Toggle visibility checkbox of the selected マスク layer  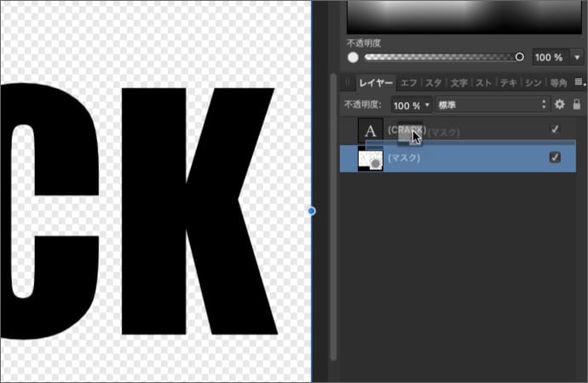555,158
